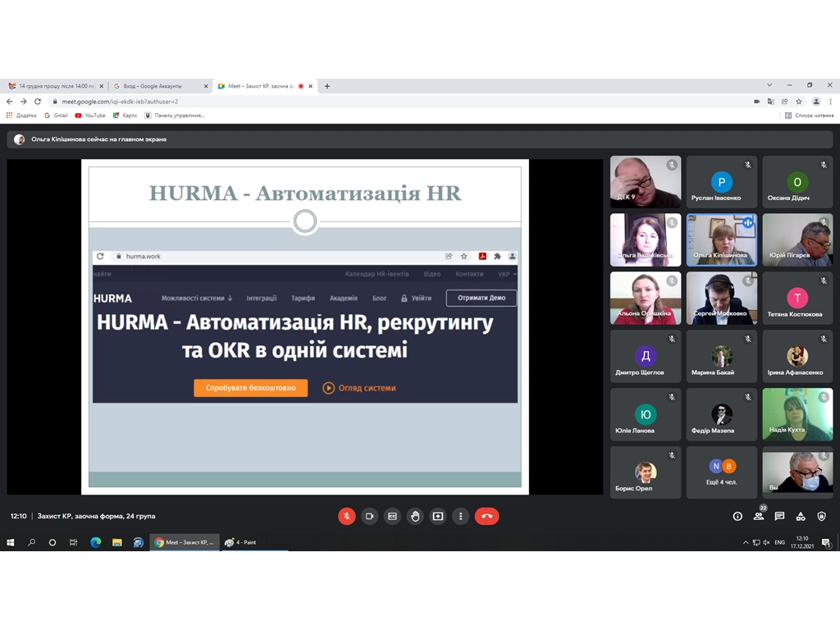The width and height of the screenshot is (840, 630).
Task: Close the 'Вход – Google Аккаунты' tab
Action: coord(206,85)
